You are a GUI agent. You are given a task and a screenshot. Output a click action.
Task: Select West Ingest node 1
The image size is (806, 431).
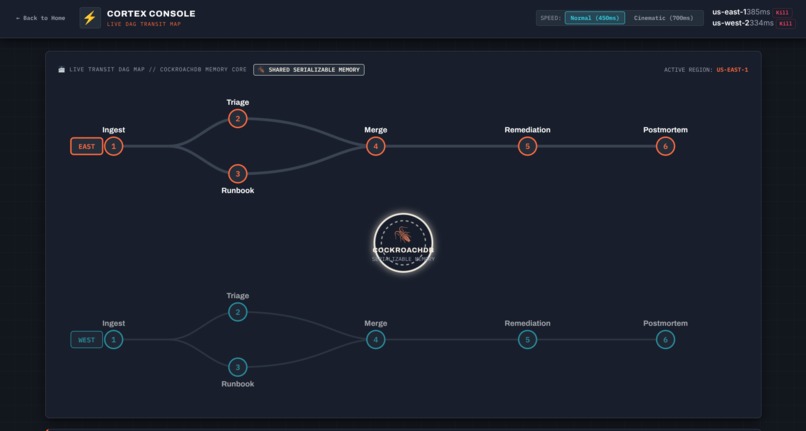coord(114,340)
